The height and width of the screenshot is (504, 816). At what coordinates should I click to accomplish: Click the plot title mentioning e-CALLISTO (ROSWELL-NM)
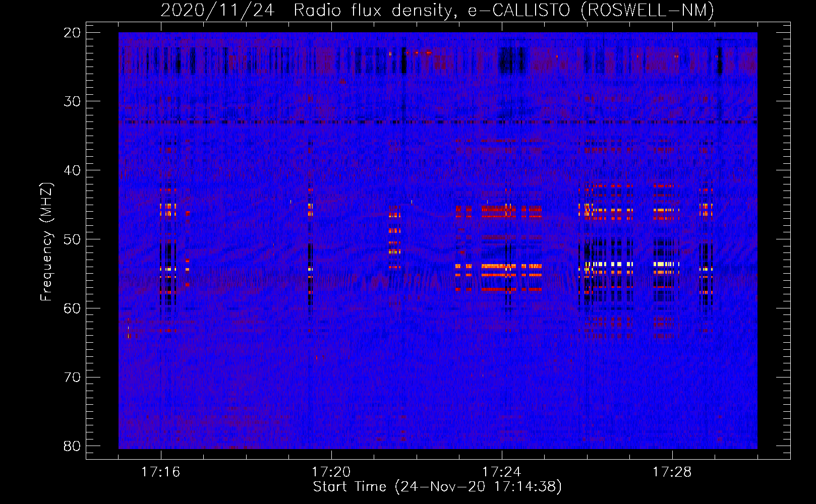pos(437,10)
